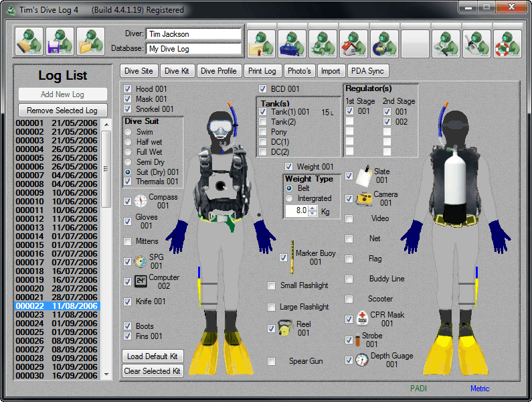This screenshot has height=402, width=532.
Task: Select the Semi Dry suit radio button
Action: click(x=128, y=162)
